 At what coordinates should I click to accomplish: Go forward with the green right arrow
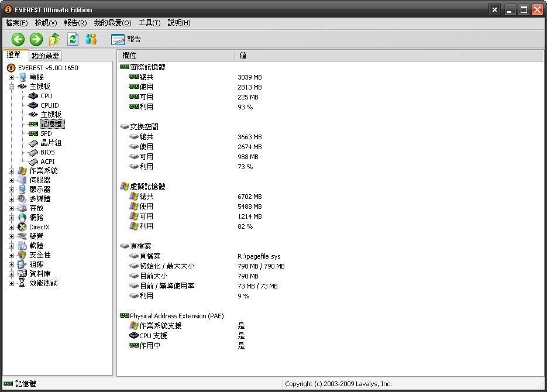[36, 39]
